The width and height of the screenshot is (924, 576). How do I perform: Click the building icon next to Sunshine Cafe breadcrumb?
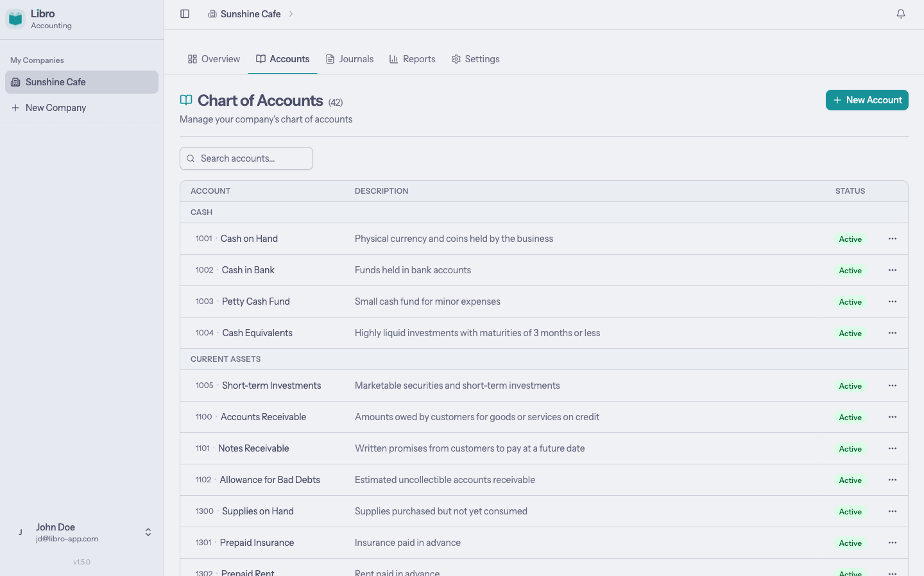[x=212, y=13]
